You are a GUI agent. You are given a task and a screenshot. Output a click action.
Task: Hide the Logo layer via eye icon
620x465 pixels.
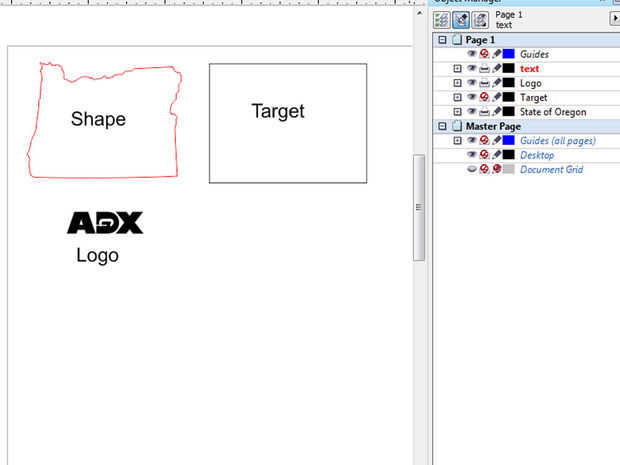tap(471, 83)
